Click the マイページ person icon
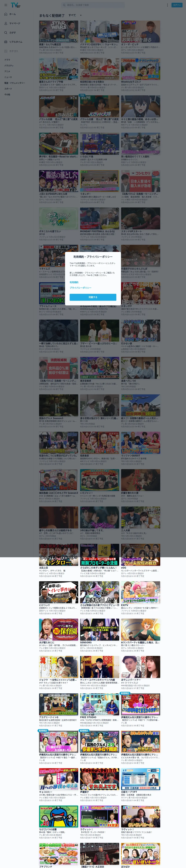This screenshot has width=186, height=868. tap(6, 23)
